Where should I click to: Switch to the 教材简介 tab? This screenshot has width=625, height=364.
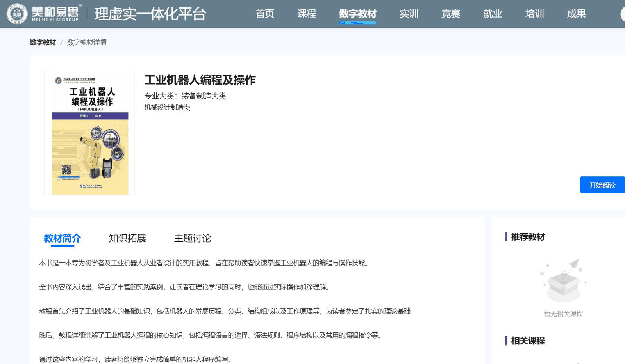(62, 238)
